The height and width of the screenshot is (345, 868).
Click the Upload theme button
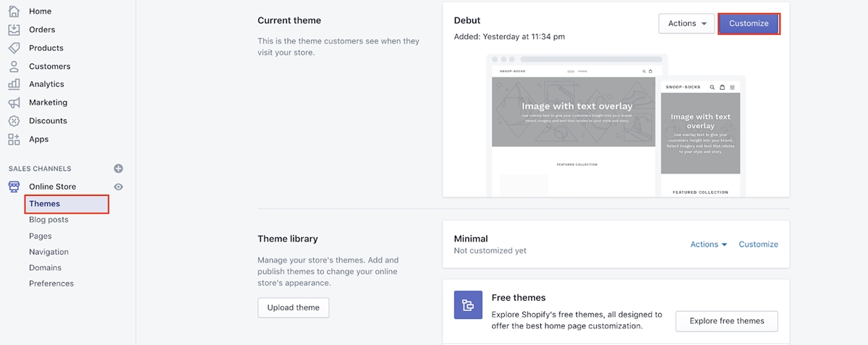[x=293, y=307]
